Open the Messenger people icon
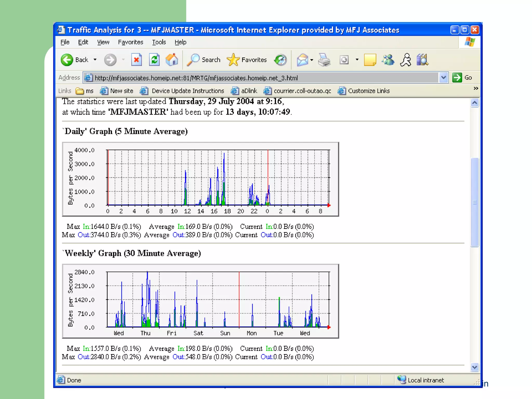532x399 pixels. click(x=388, y=60)
